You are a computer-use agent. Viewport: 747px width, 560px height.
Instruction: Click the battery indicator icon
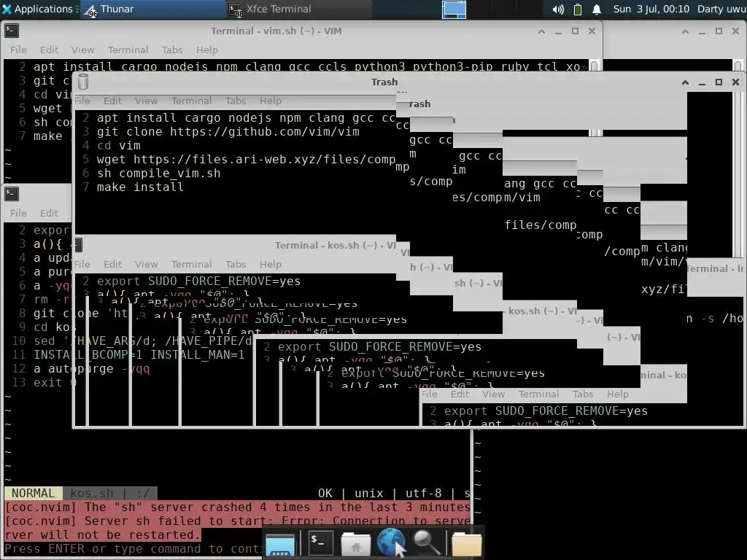[x=578, y=9]
